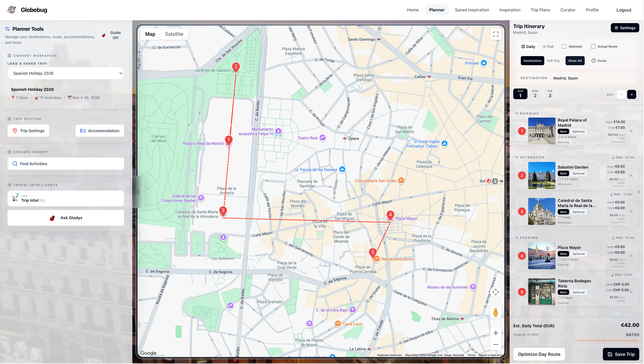Open Taberna Bodegas Ricla thumbnail
The image size is (644, 364).
(x=541, y=292)
